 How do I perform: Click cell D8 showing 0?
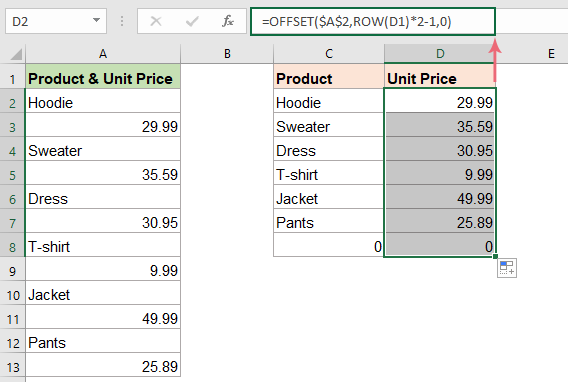(x=440, y=245)
